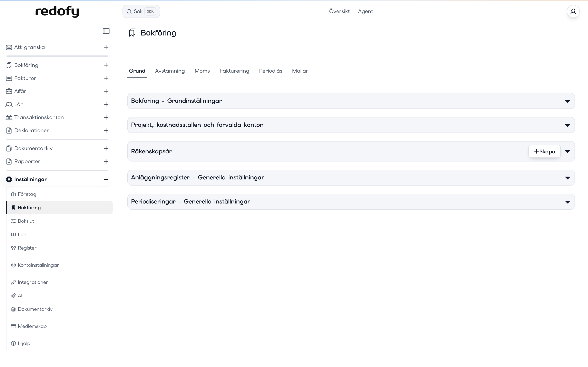Switch to the Moms tab
588x367 pixels.
coord(202,71)
